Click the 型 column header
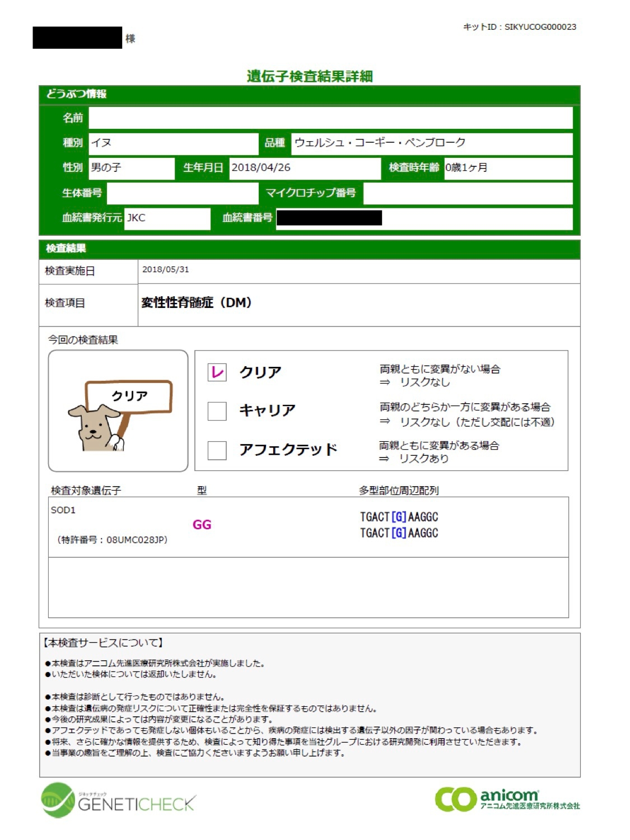 (202, 491)
